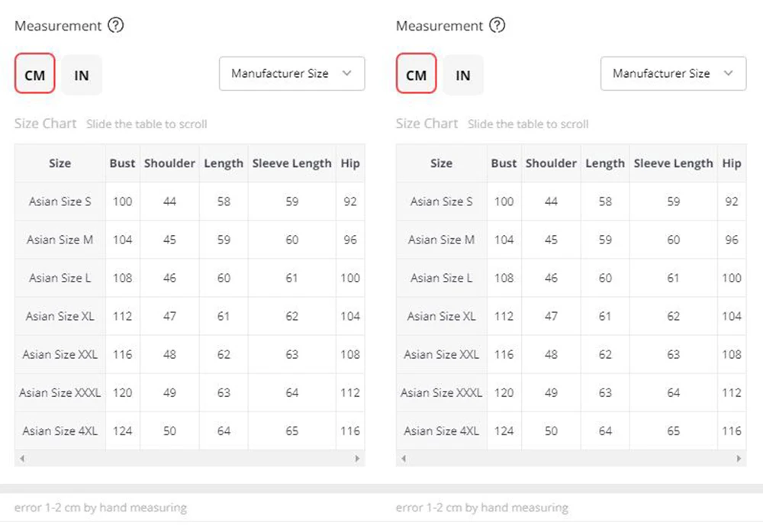Click chevron arrow of left Manufacturer Size
Viewport: 763px width, 532px height.
pyautogui.click(x=347, y=73)
